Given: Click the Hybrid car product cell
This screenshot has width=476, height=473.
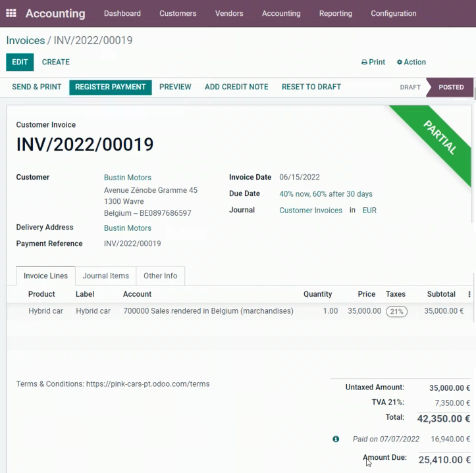Looking at the screenshot, I should (x=45, y=311).
